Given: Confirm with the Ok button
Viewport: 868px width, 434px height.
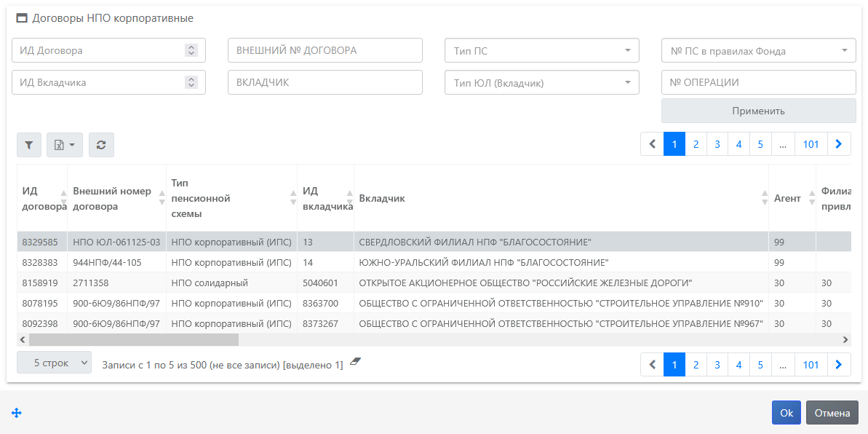Looking at the screenshot, I should pyautogui.click(x=786, y=412).
